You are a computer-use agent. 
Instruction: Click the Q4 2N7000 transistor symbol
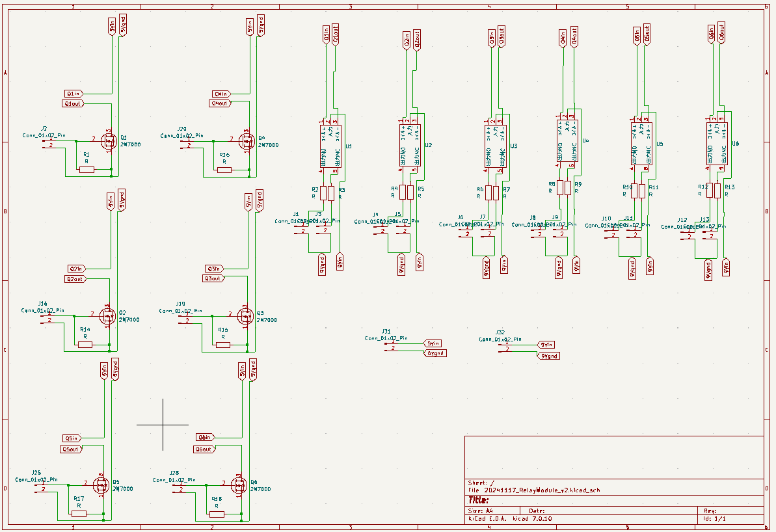[x=247, y=140]
